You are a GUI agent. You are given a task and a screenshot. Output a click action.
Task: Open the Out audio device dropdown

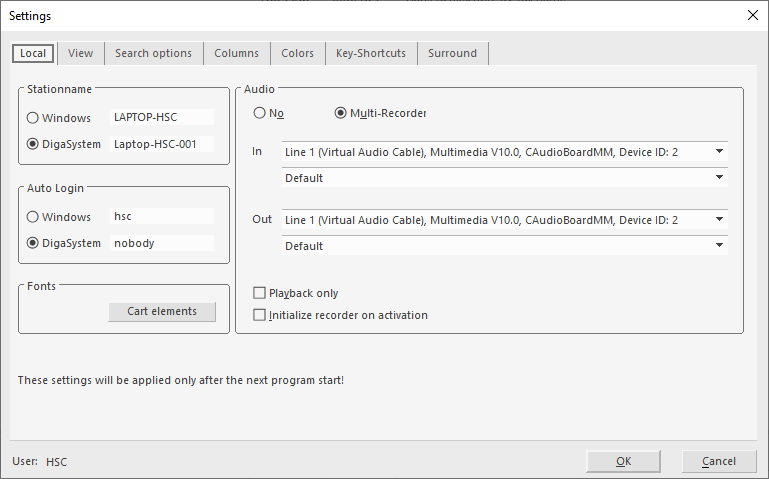pos(718,220)
